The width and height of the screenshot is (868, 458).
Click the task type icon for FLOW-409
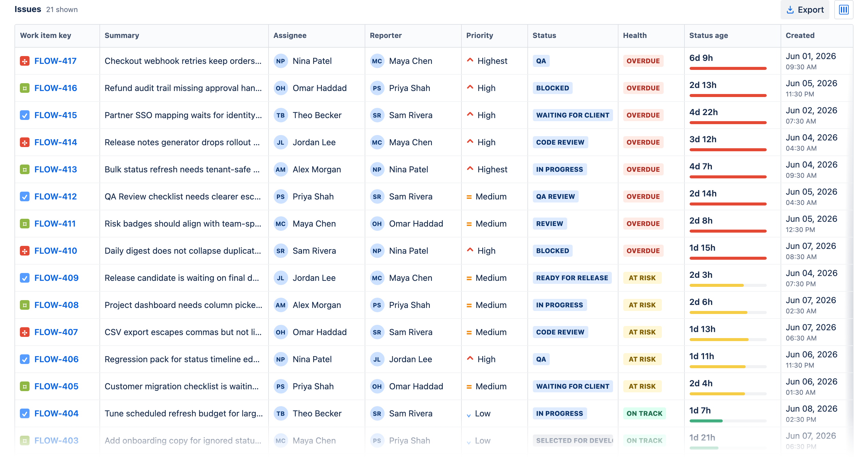click(25, 278)
